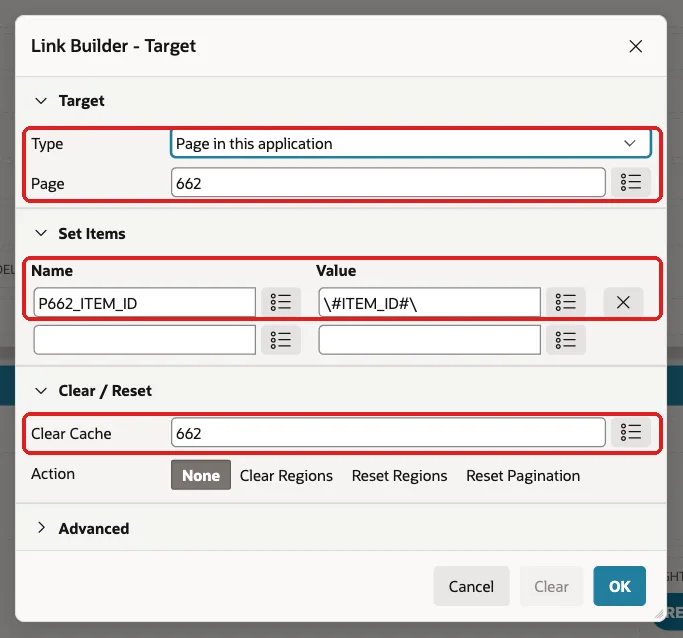The image size is (683, 638).
Task: Open page list picker next to Page field
Action: 630,182
